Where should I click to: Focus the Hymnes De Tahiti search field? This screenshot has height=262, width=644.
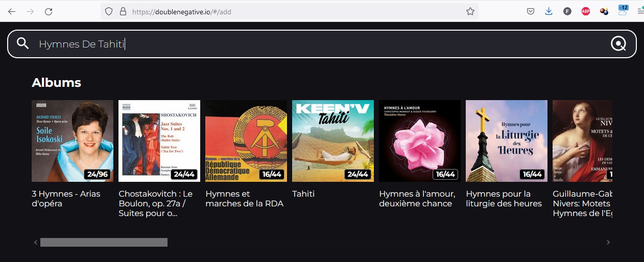[322, 44]
